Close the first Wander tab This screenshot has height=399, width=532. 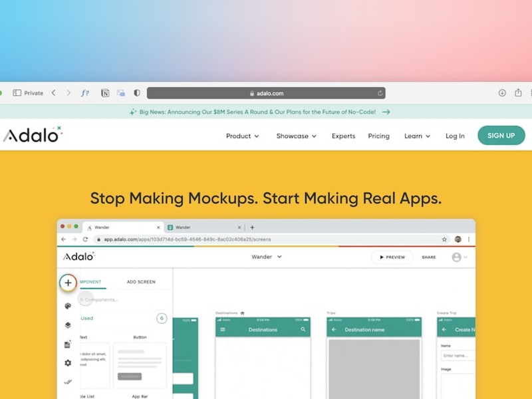pyautogui.click(x=158, y=227)
